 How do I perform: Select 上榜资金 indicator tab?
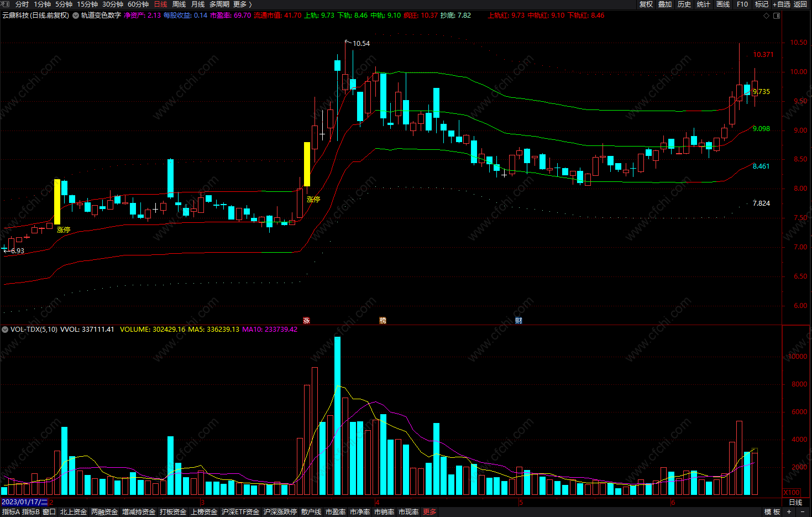point(204,512)
